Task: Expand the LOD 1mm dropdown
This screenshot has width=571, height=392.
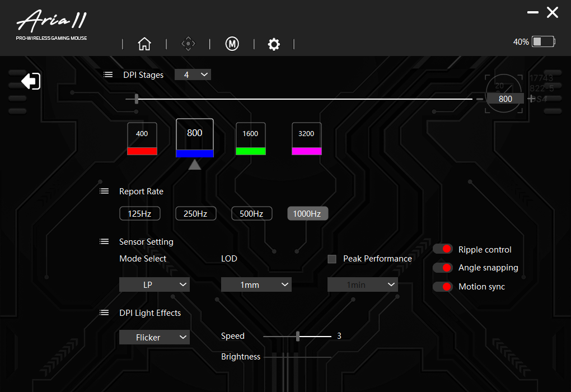Action: click(256, 284)
